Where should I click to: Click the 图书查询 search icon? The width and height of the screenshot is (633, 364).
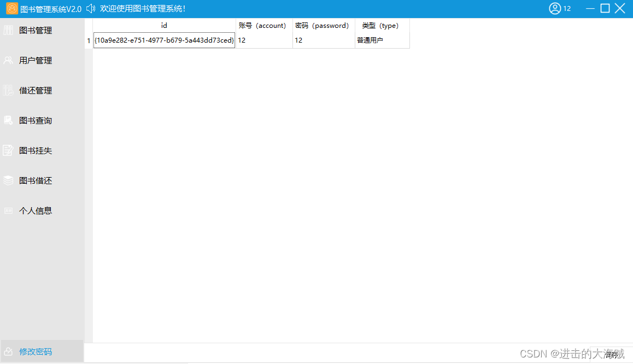click(x=9, y=120)
